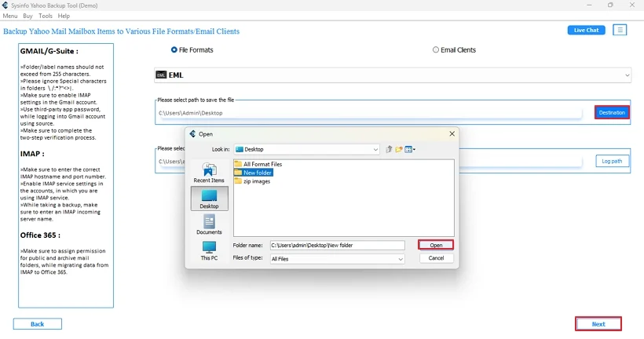Open Live Chat
The width and height of the screenshot is (644, 339).
(586, 30)
